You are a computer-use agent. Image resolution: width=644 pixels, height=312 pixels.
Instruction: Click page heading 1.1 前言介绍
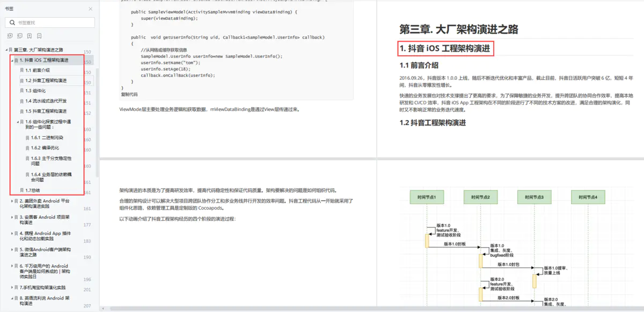point(419,66)
